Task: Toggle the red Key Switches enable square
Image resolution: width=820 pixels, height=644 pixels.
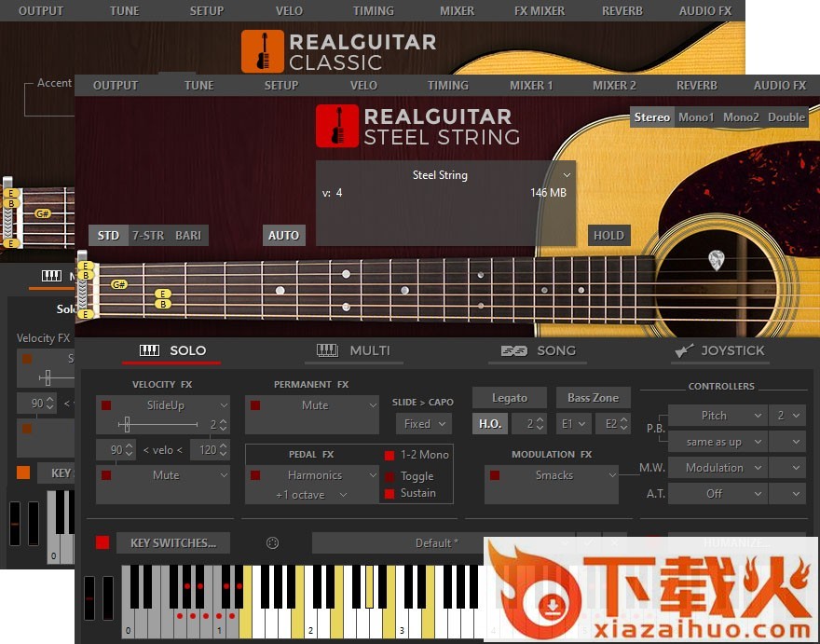Action: coord(102,542)
